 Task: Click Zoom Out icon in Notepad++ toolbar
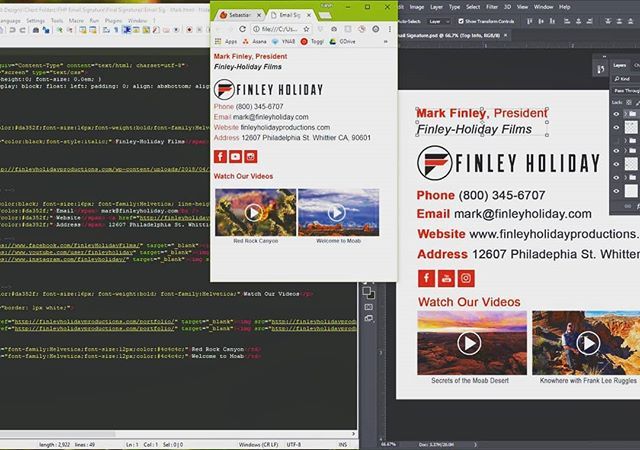point(70,30)
